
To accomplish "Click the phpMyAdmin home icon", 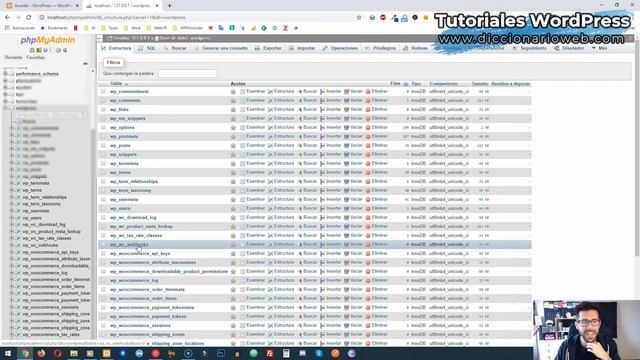I will (x=32, y=50).
